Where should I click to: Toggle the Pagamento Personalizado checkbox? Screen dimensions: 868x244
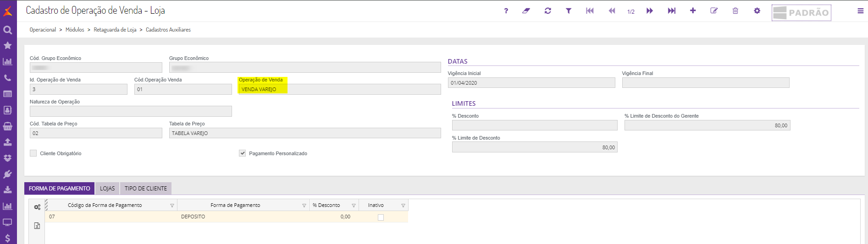click(x=242, y=153)
